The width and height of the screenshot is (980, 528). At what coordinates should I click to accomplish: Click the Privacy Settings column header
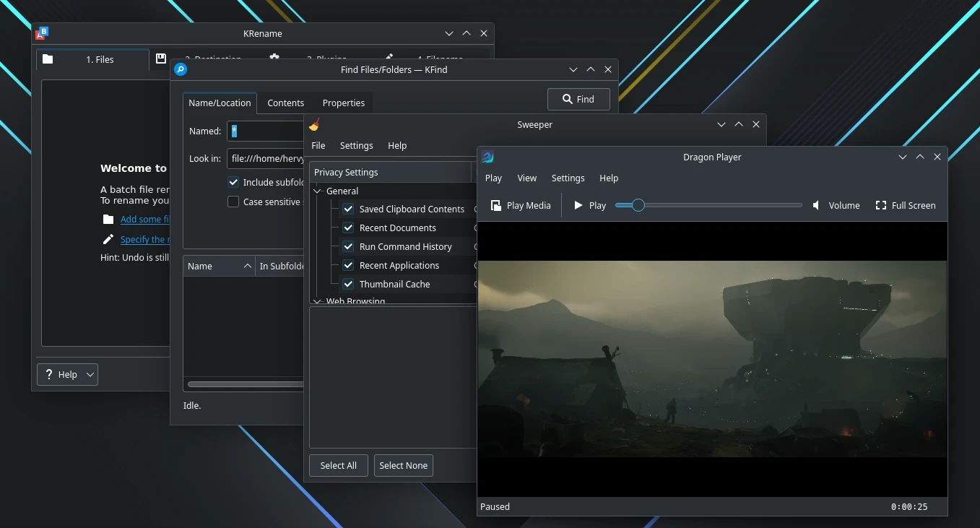[391, 172]
